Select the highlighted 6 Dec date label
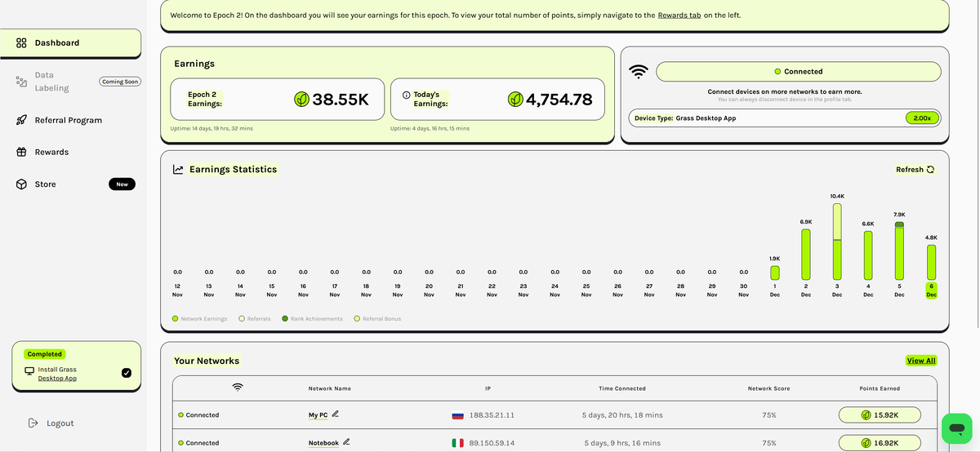980x452 pixels. (x=931, y=290)
